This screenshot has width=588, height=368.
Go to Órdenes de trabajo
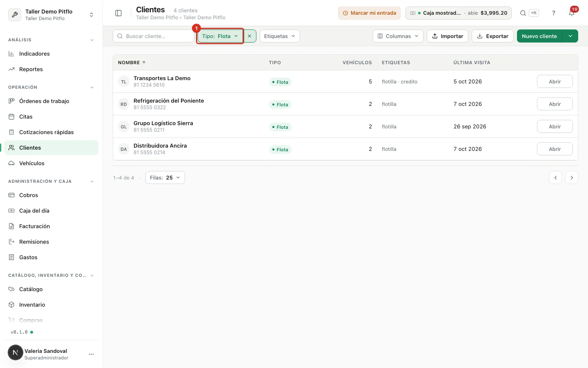tap(51, 101)
